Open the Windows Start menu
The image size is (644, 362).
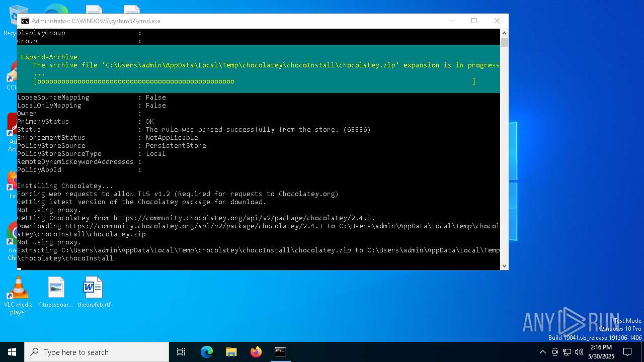tap(12, 352)
